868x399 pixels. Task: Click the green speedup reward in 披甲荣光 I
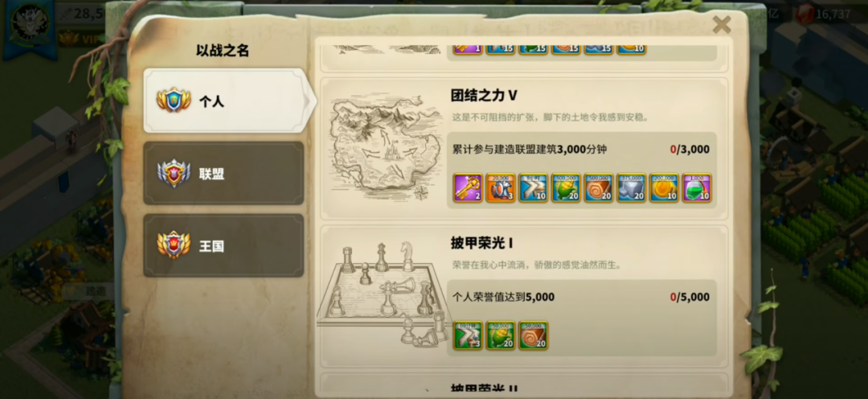(x=468, y=335)
